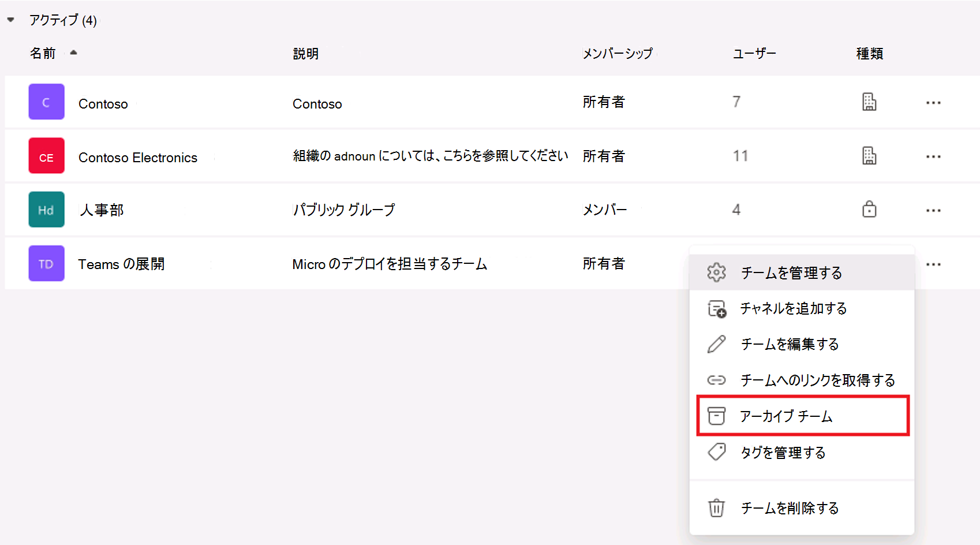Click the archive box icon in menu
Image resolution: width=980 pixels, height=545 pixels.
[716, 416]
